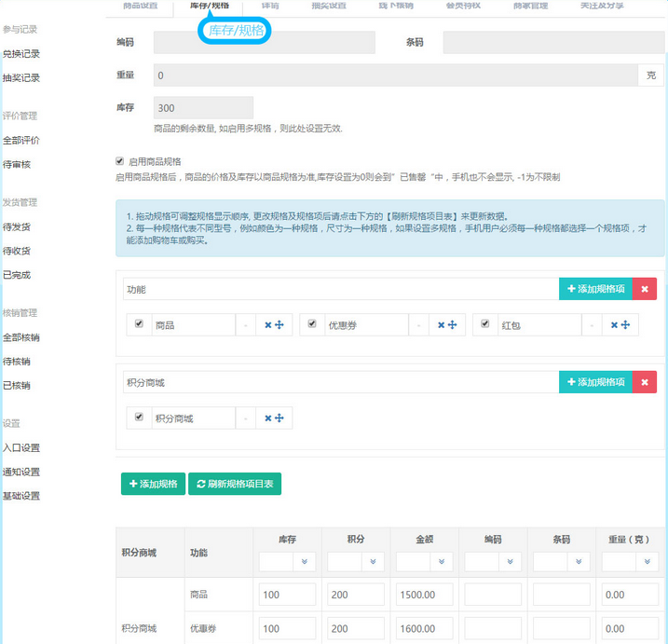This screenshot has width=668, height=644.
Task: Add a spec item to 功能 group
Action: (x=595, y=289)
